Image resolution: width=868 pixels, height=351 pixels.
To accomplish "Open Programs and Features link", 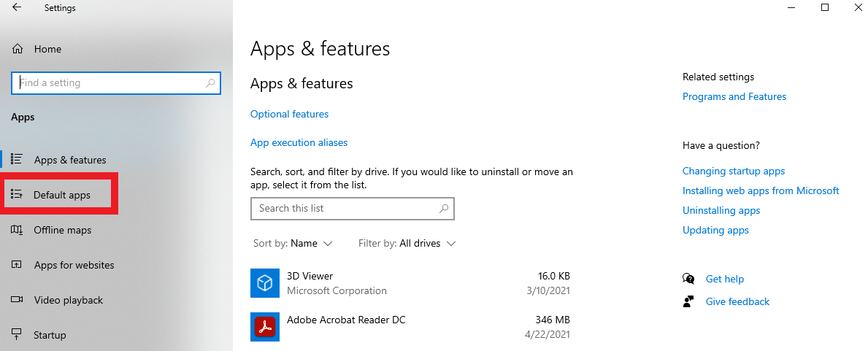I will point(734,96).
